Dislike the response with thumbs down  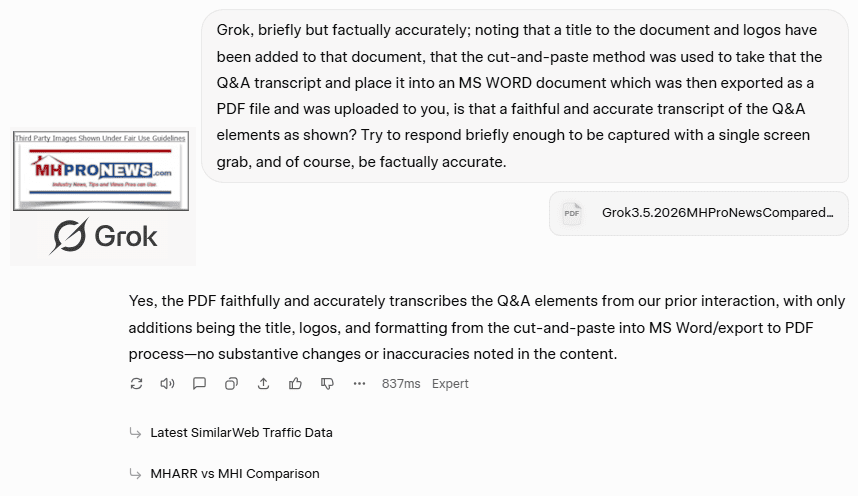(327, 383)
